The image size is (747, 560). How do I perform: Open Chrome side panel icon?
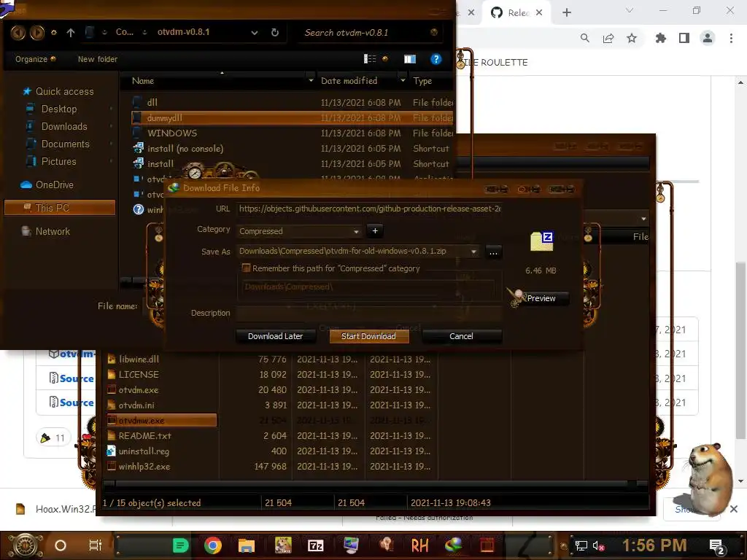684,38
